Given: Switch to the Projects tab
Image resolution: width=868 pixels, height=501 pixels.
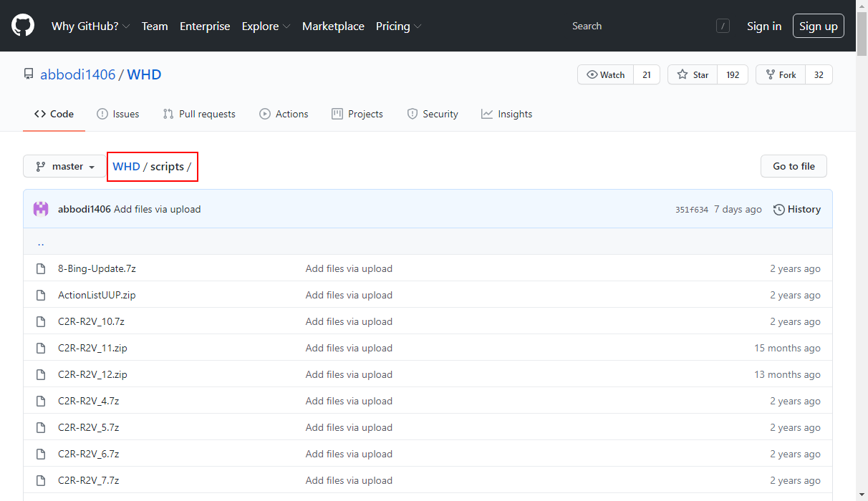Looking at the screenshot, I should (x=357, y=114).
